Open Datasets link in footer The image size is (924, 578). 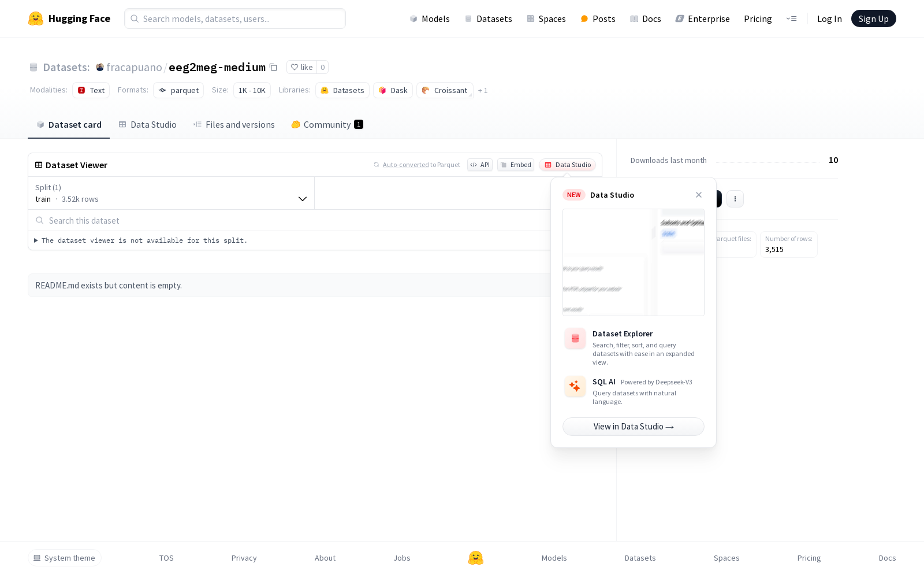[640, 558]
